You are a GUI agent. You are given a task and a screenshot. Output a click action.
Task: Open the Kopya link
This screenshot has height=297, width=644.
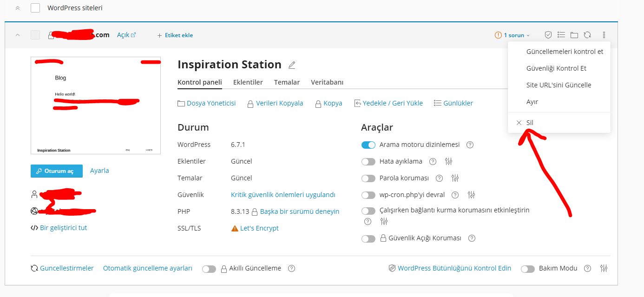329,103
